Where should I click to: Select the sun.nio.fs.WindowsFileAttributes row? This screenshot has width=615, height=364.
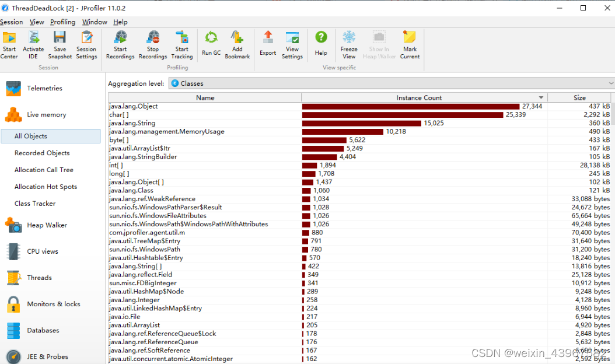(x=359, y=216)
